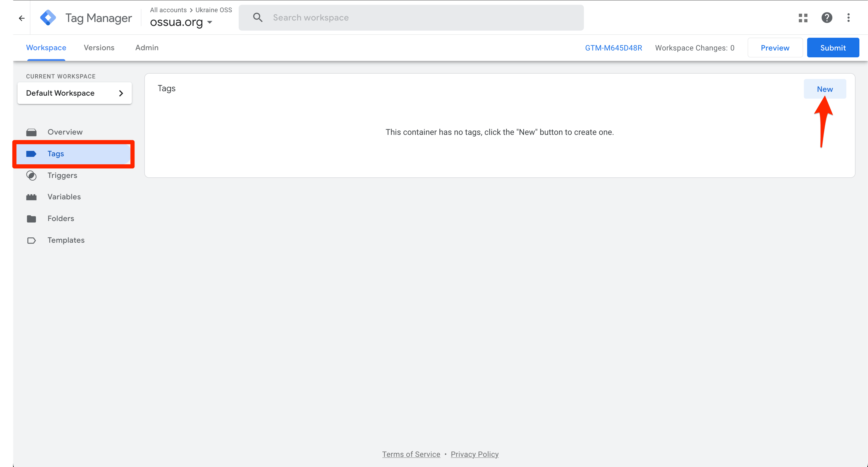Click the Variables brick icon

31,197
